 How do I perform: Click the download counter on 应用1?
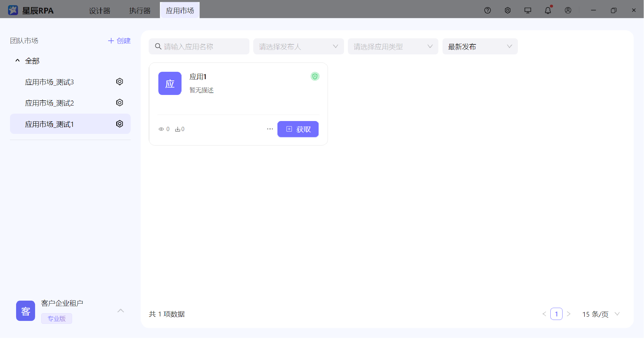pos(179,129)
